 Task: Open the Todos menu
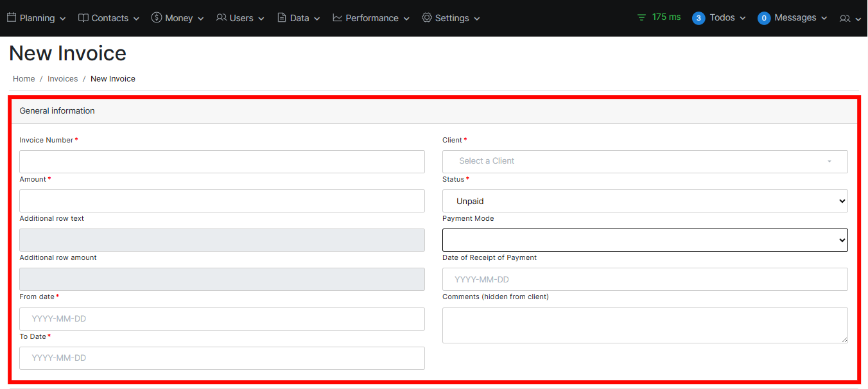(x=719, y=18)
